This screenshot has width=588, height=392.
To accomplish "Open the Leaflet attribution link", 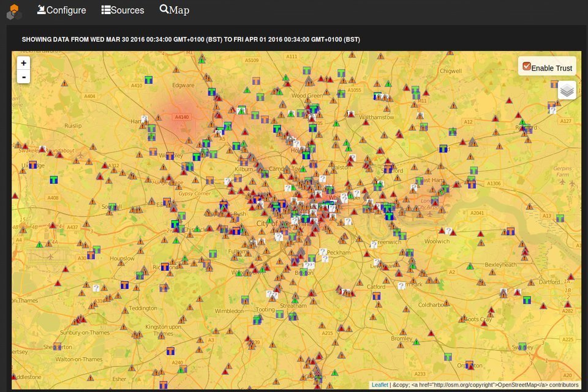I will pos(380,385).
